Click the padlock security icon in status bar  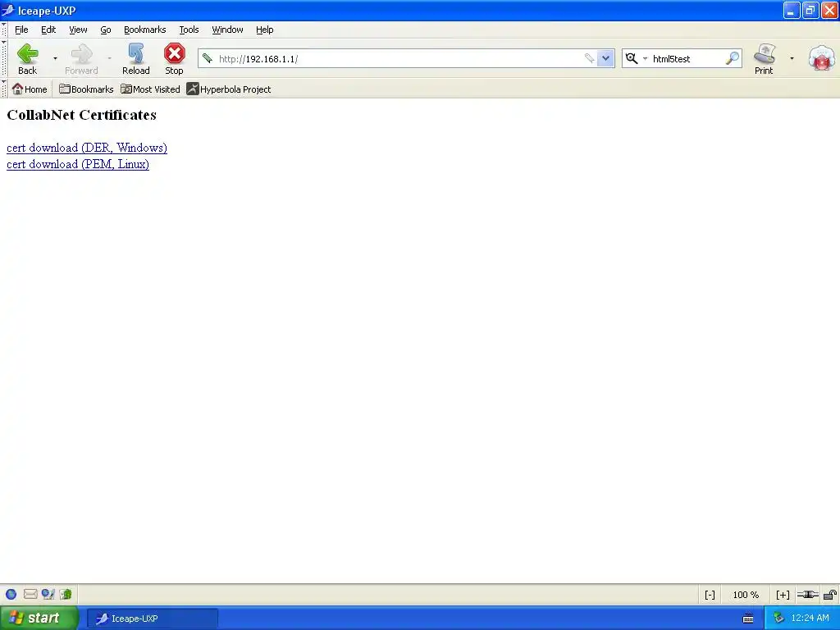(x=830, y=594)
